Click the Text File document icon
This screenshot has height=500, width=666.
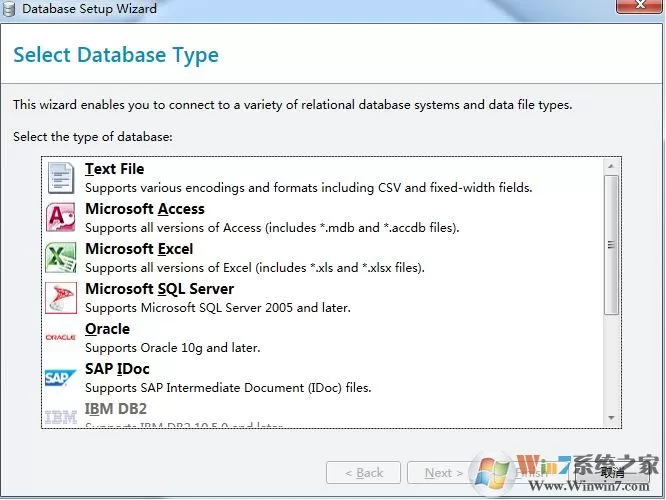point(61,178)
